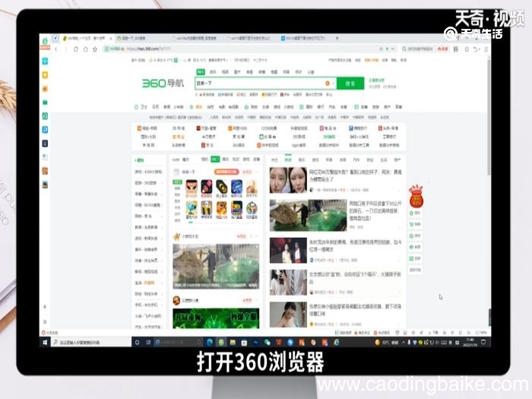This screenshot has height=399, width=532.
Task: Click the Windows taskbar search box
Action: tap(91, 342)
